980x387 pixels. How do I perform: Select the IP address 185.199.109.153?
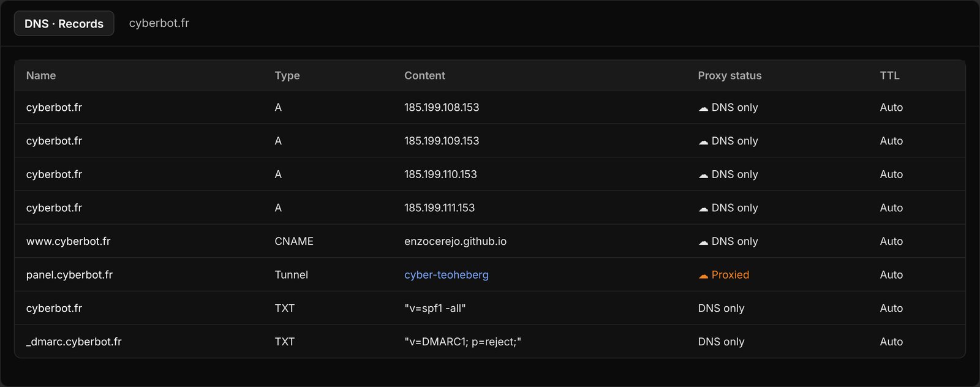[442, 141]
